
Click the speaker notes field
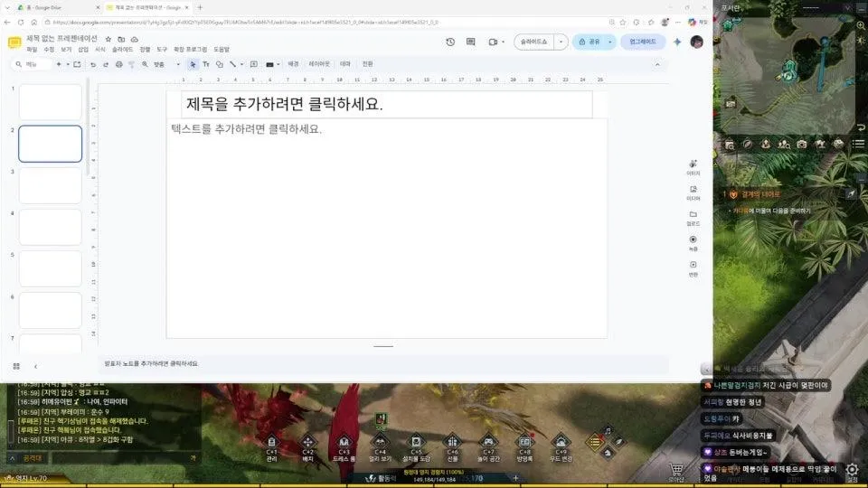pyautogui.click(x=385, y=364)
